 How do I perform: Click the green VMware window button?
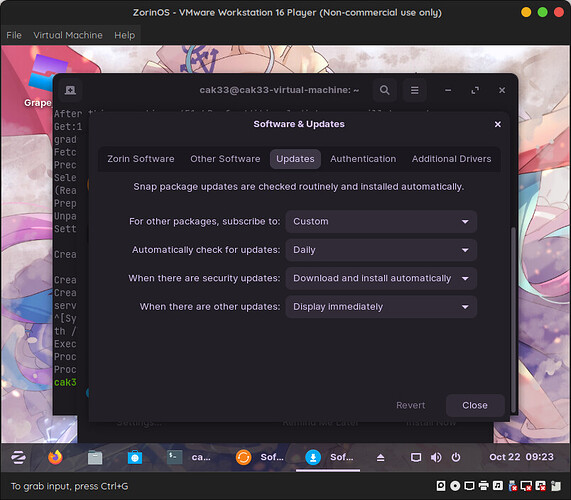[542, 12]
